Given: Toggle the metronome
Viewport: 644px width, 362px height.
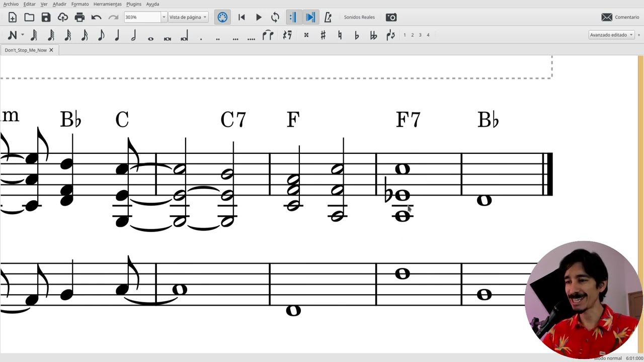Looking at the screenshot, I should [328, 17].
